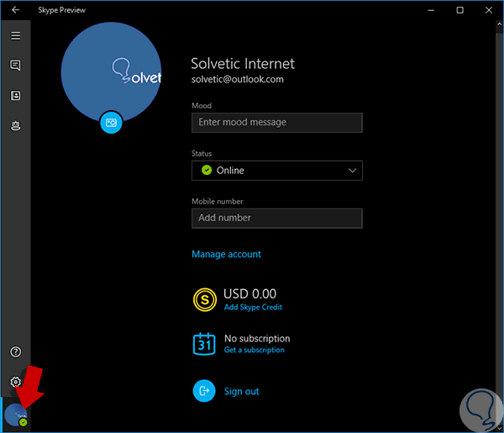504x433 pixels.
Task: Click the solvetic@outlook.com email text
Action: (x=238, y=80)
